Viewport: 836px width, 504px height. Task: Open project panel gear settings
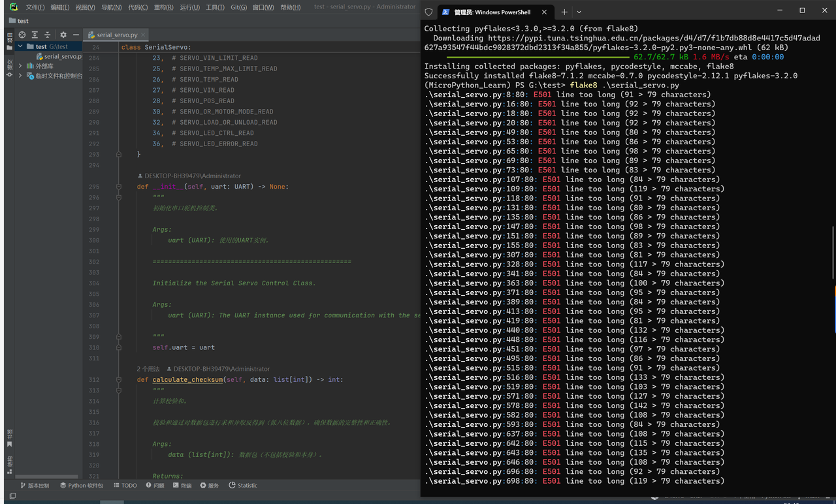[x=63, y=35]
